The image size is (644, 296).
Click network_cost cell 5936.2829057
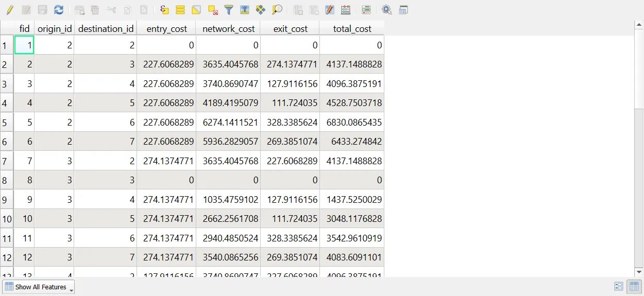click(228, 142)
